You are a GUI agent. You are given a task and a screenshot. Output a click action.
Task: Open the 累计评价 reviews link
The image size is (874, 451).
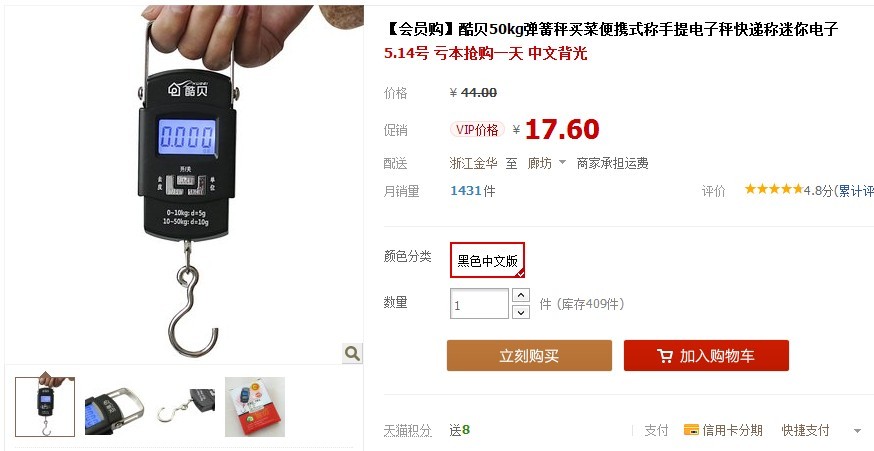856,191
